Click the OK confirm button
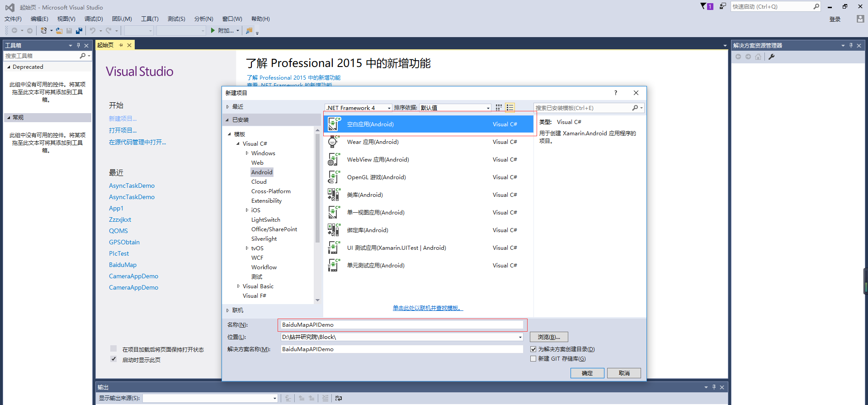Viewport: 868px width, 405px height. (587, 373)
